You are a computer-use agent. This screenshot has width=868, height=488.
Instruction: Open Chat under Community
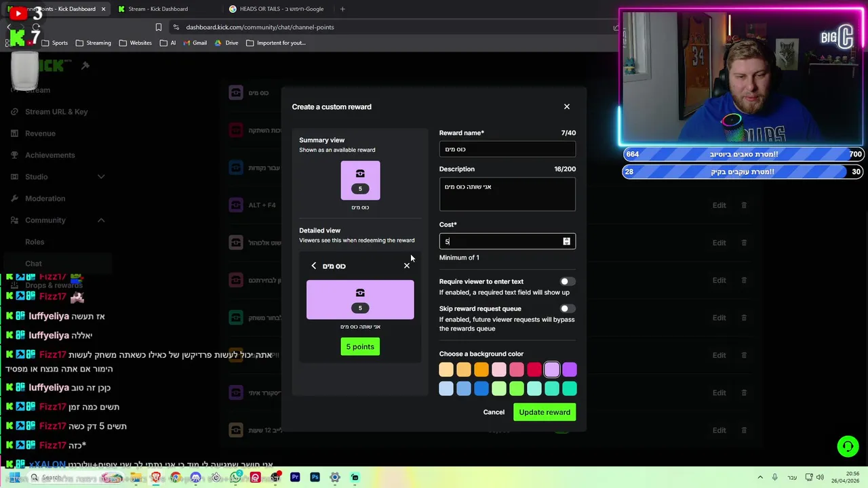[x=33, y=264]
